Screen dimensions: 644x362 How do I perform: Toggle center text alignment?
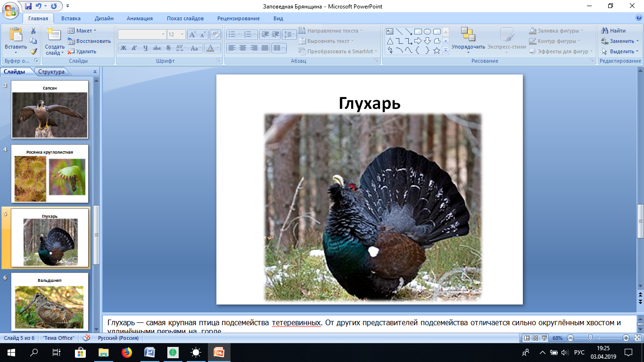tap(243, 48)
